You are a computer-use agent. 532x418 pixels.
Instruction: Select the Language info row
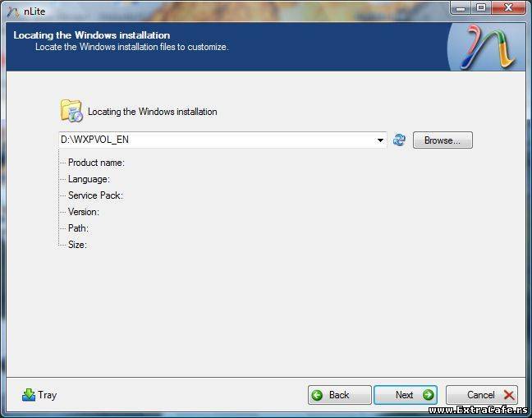[x=89, y=179]
